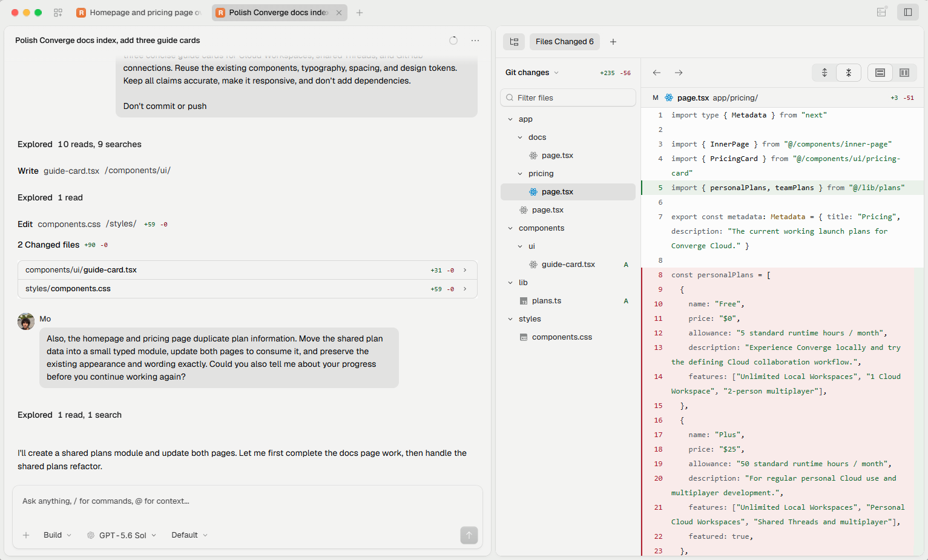928x560 pixels.
Task: Open guide-card.tsx in the file tree
Action: [568, 265]
